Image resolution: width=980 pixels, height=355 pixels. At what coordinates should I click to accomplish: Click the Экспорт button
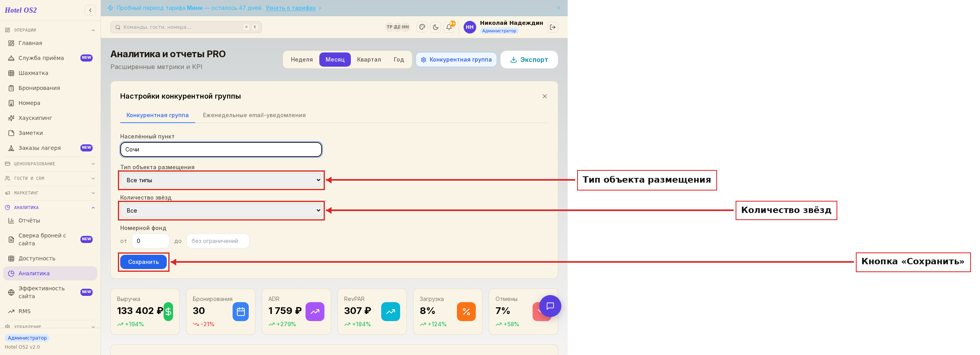[529, 60]
